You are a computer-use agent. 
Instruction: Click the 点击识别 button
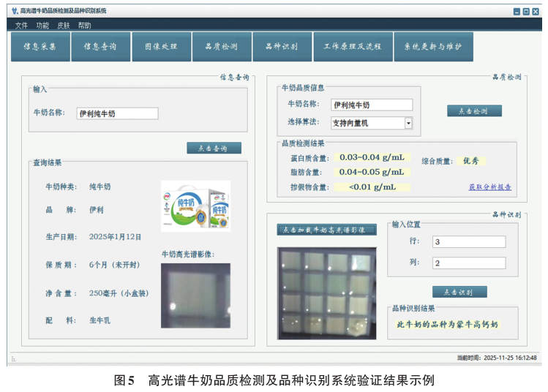tap(459, 292)
